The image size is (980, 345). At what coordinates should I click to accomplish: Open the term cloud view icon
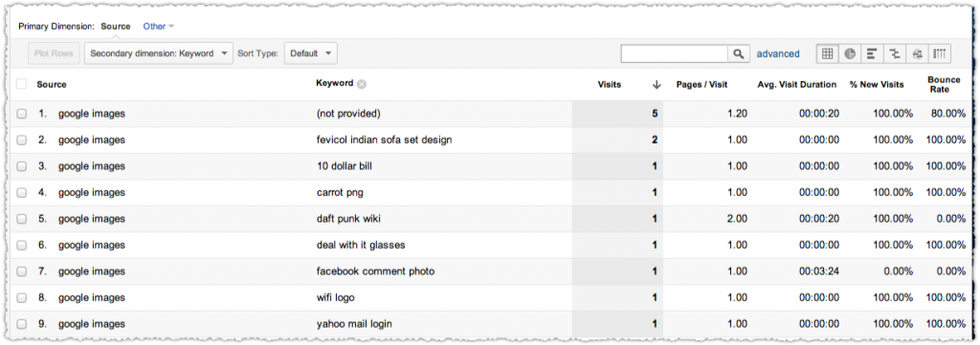917,54
